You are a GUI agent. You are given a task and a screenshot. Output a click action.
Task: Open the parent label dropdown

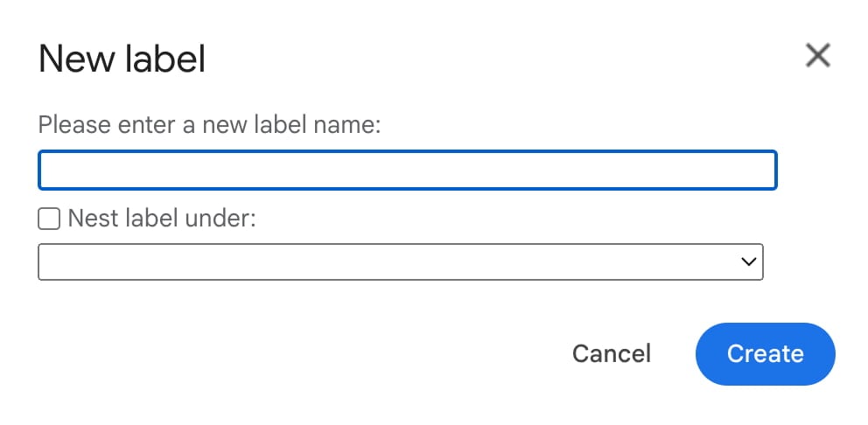401,261
